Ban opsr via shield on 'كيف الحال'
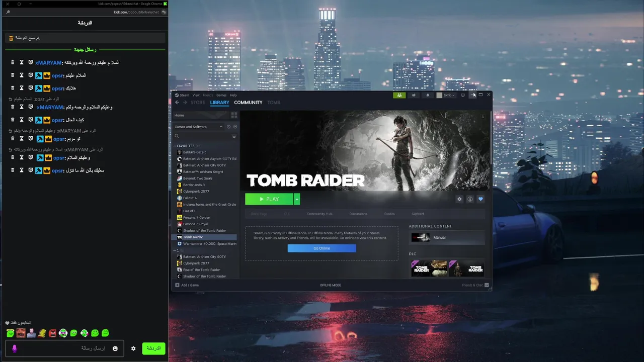The height and width of the screenshot is (362, 644). point(31,120)
